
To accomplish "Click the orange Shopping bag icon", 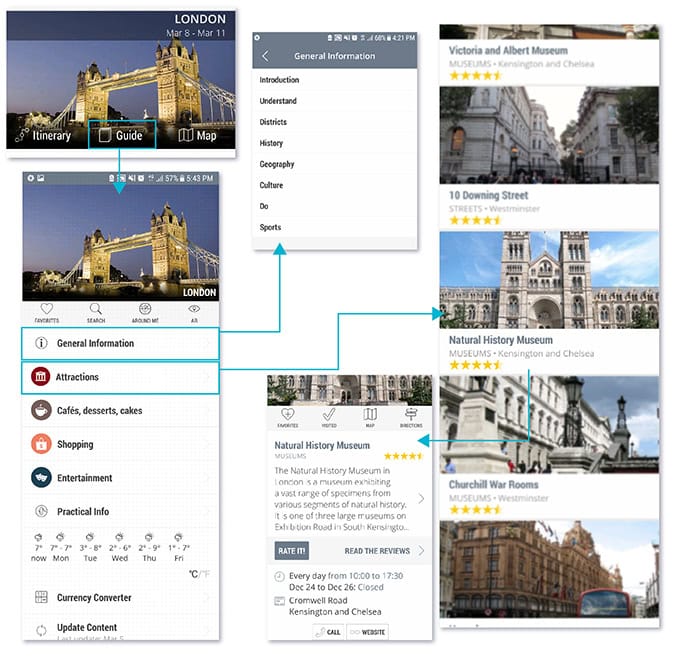I will pyautogui.click(x=41, y=444).
